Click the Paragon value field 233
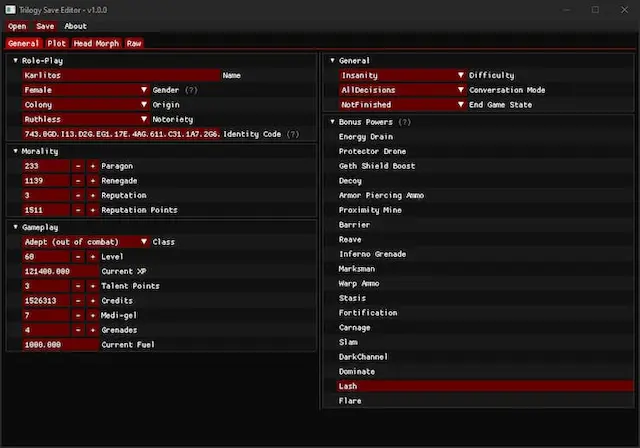The width and height of the screenshot is (640, 448). (x=46, y=166)
